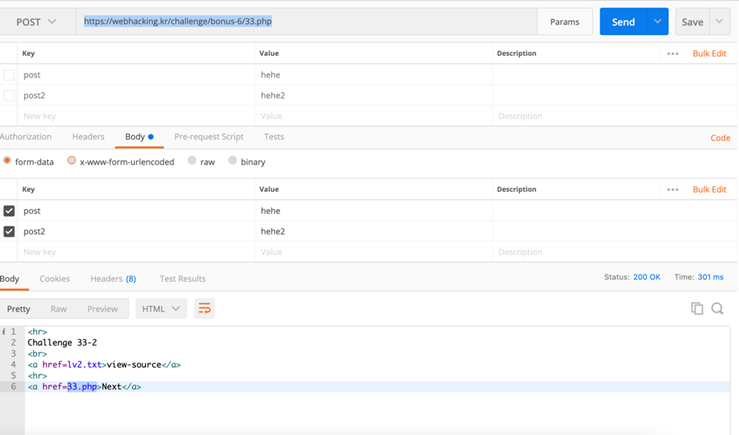This screenshot has height=435, width=739.
Task: Open the HTML format dropdown
Action: (x=161, y=309)
